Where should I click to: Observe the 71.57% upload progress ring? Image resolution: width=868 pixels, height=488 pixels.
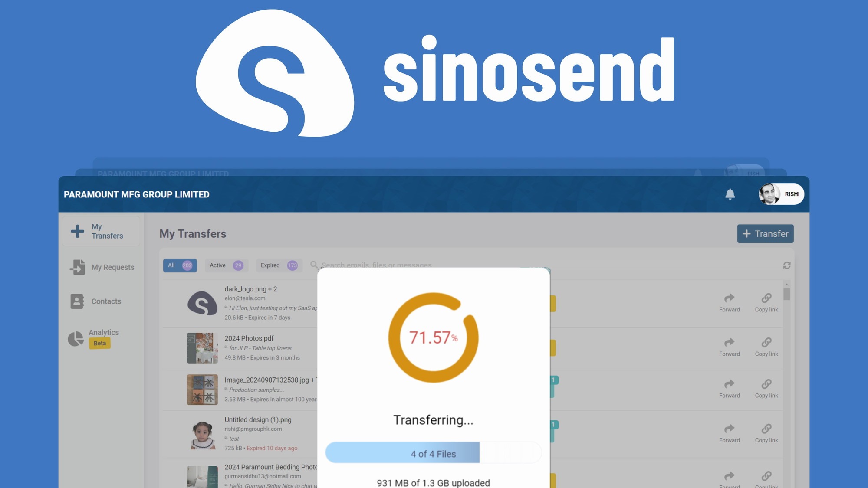point(433,337)
